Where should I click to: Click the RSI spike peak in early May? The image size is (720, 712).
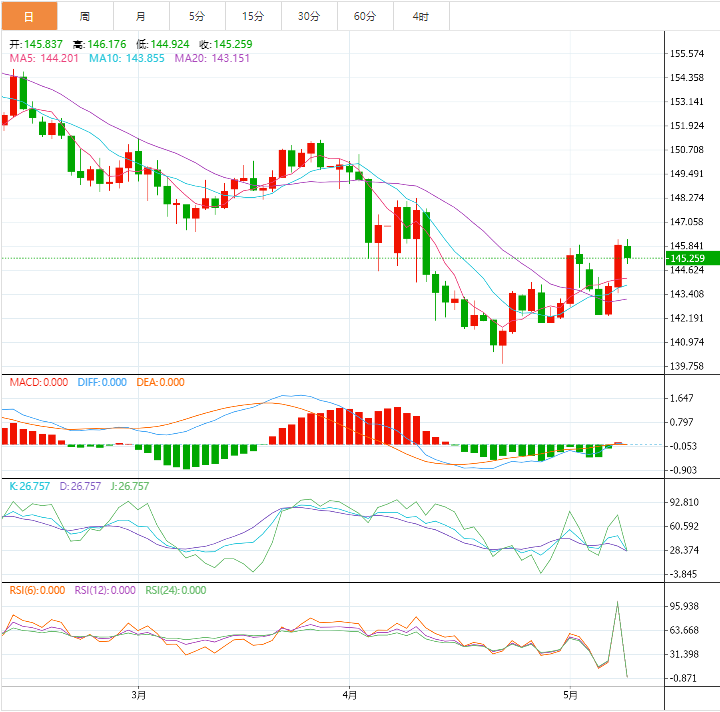tap(618, 602)
